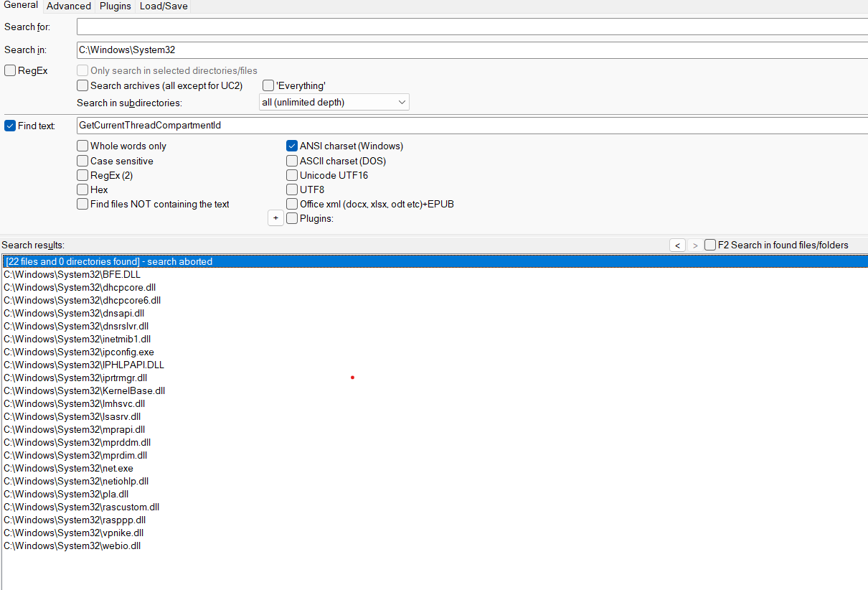Viewport: 868px width, 590px height.
Task: Click the plus button beside Plugins
Action: [275, 218]
